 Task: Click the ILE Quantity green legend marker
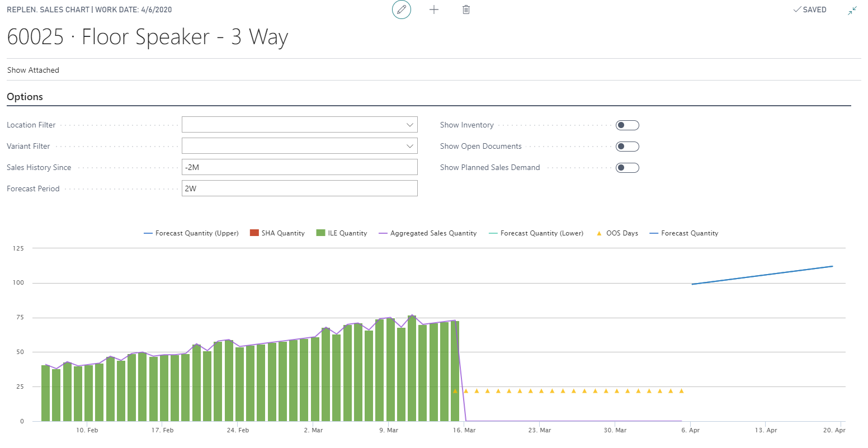point(320,233)
